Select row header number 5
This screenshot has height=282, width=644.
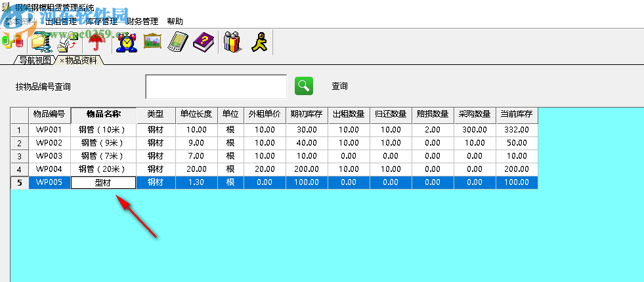(19, 183)
